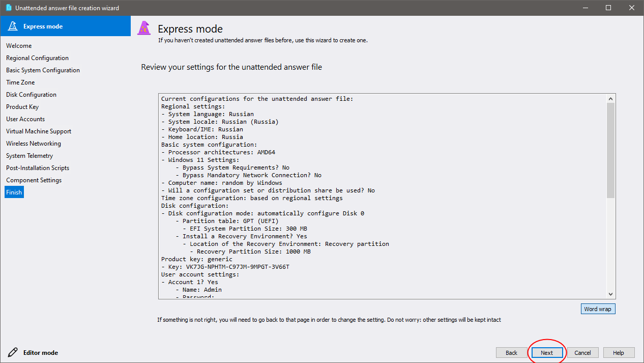
Task: Select the Finish page
Action: tap(14, 192)
